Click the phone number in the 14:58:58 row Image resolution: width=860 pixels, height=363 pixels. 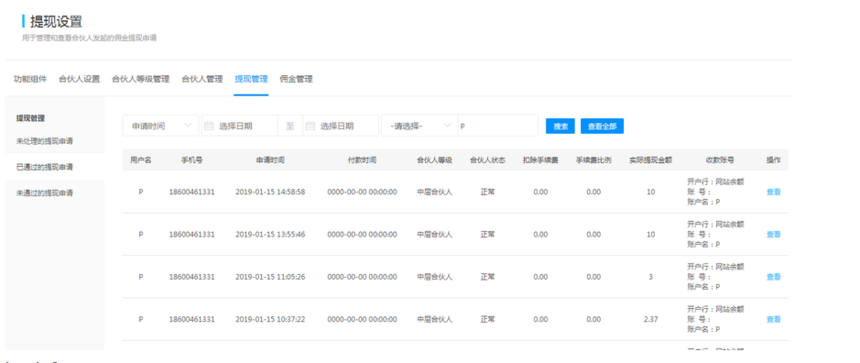(192, 192)
